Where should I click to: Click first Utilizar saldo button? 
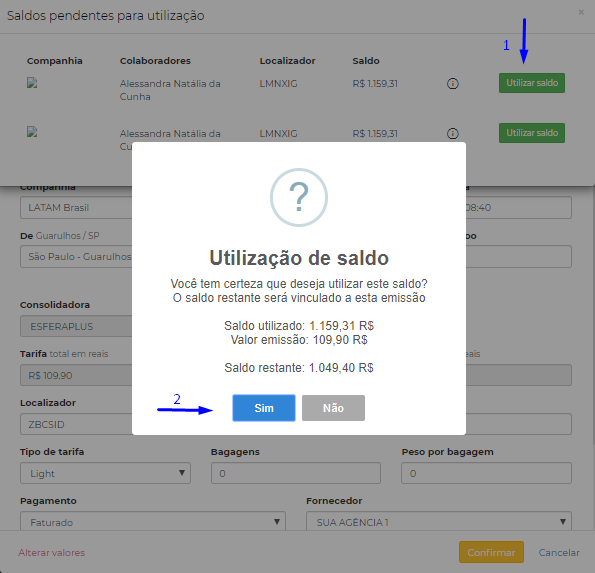click(x=532, y=83)
